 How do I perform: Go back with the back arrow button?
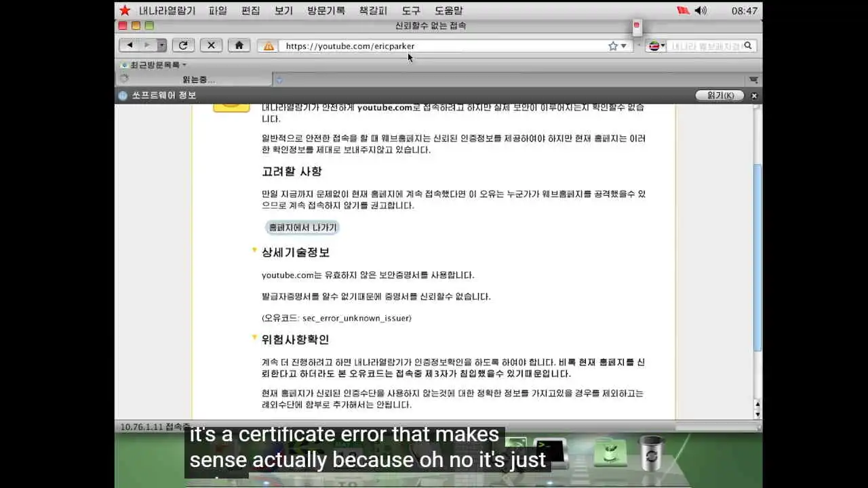[130, 45]
